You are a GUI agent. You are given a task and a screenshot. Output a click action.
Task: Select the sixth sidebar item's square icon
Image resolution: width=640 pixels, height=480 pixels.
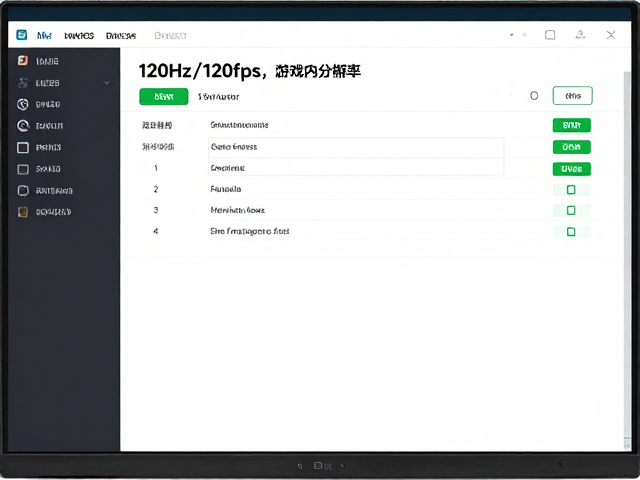[23, 169]
